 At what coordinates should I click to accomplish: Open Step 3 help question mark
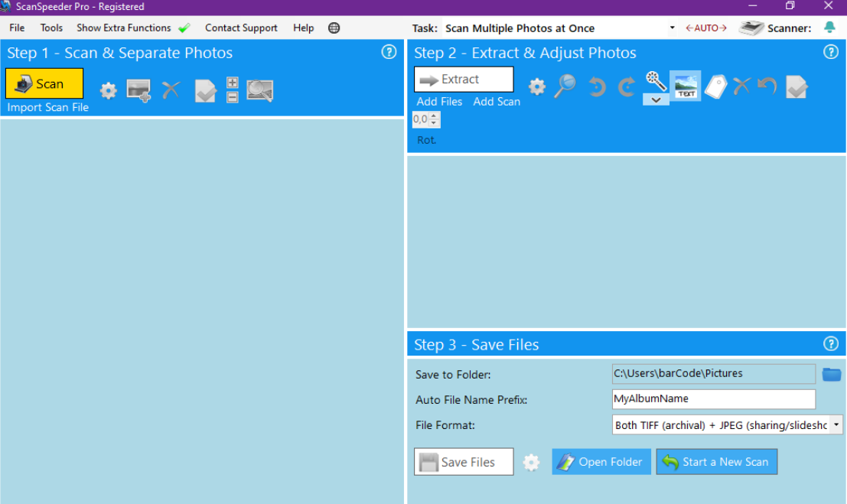[831, 343]
